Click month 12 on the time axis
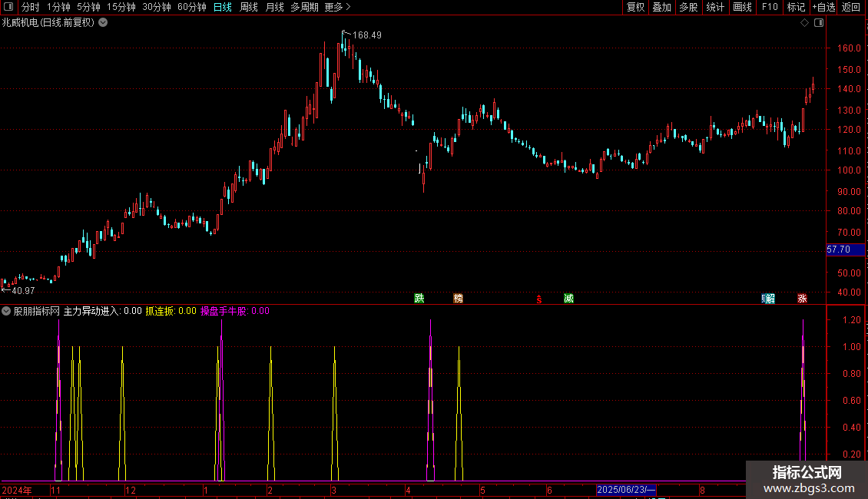Viewport: 868px width, 499px height. coord(131,490)
